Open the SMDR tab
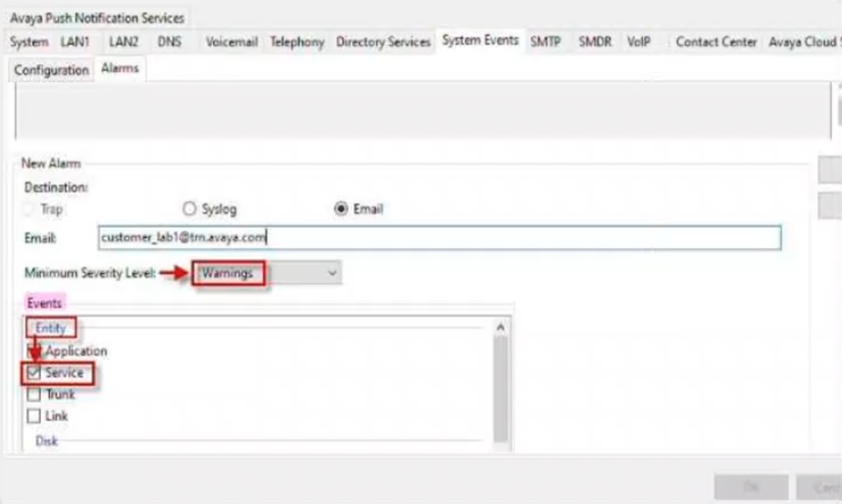 pyautogui.click(x=595, y=42)
